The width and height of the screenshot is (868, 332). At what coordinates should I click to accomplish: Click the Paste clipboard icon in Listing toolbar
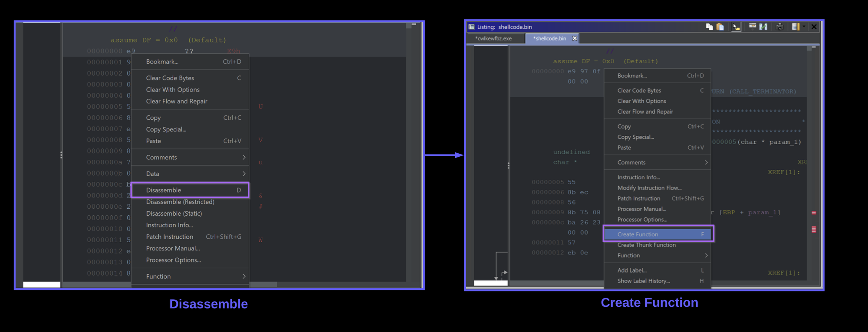tap(720, 27)
